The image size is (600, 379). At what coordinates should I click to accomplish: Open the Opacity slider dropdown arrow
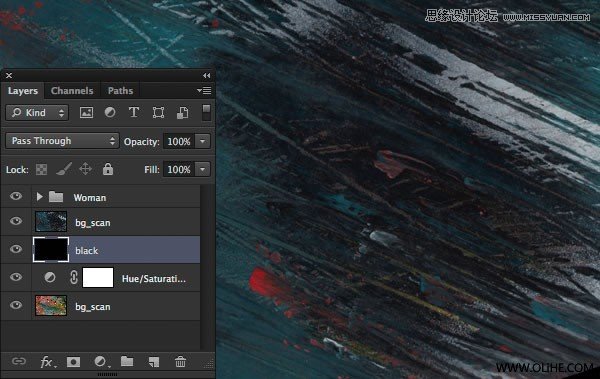[202, 141]
